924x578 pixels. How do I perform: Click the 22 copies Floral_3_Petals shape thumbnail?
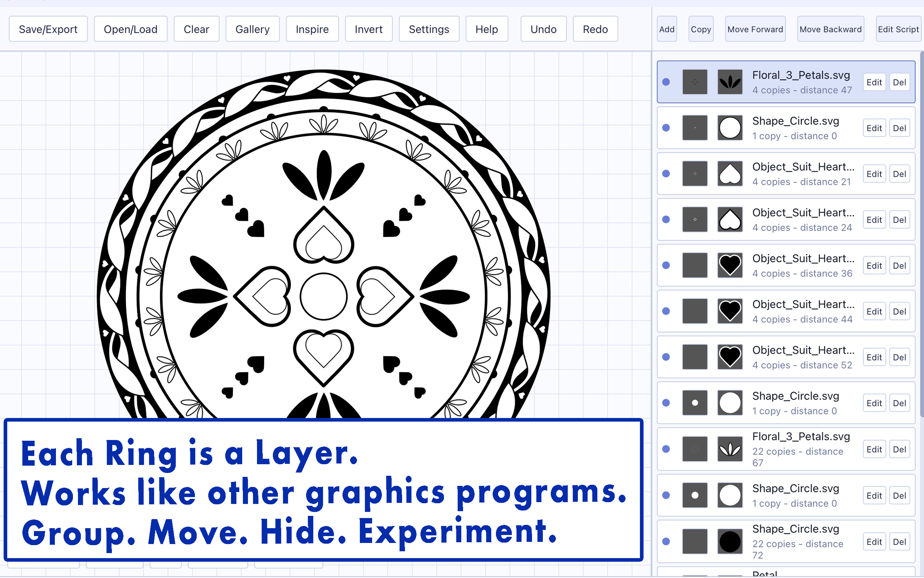(730, 449)
